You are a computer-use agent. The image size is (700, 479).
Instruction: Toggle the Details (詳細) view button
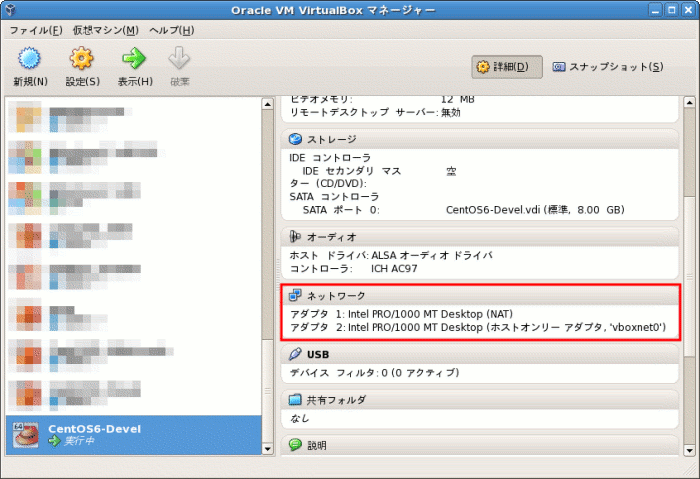coord(508,67)
